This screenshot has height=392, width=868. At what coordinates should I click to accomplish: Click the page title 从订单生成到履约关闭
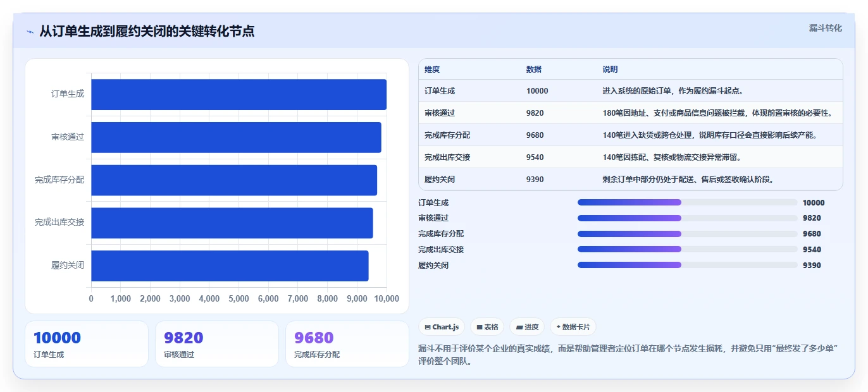pos(147,31)
